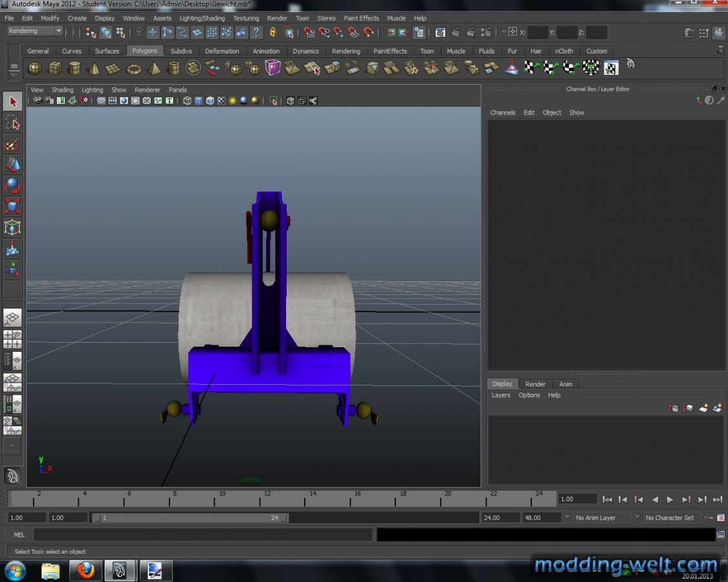Open the Windows Start menu orb
The height and width of the screenshot is (582, 728).
click(x=15, y=570)
